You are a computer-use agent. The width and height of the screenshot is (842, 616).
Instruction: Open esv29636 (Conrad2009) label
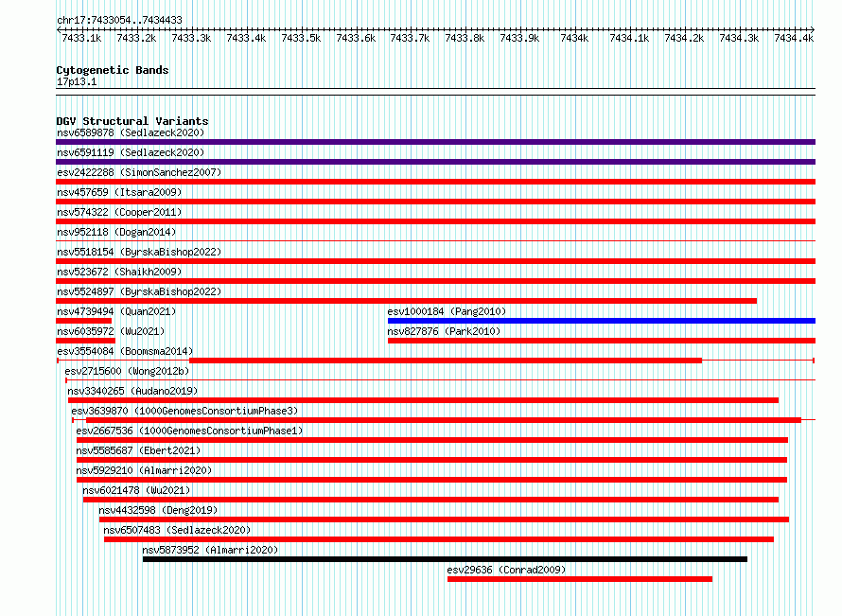point(506,570)
